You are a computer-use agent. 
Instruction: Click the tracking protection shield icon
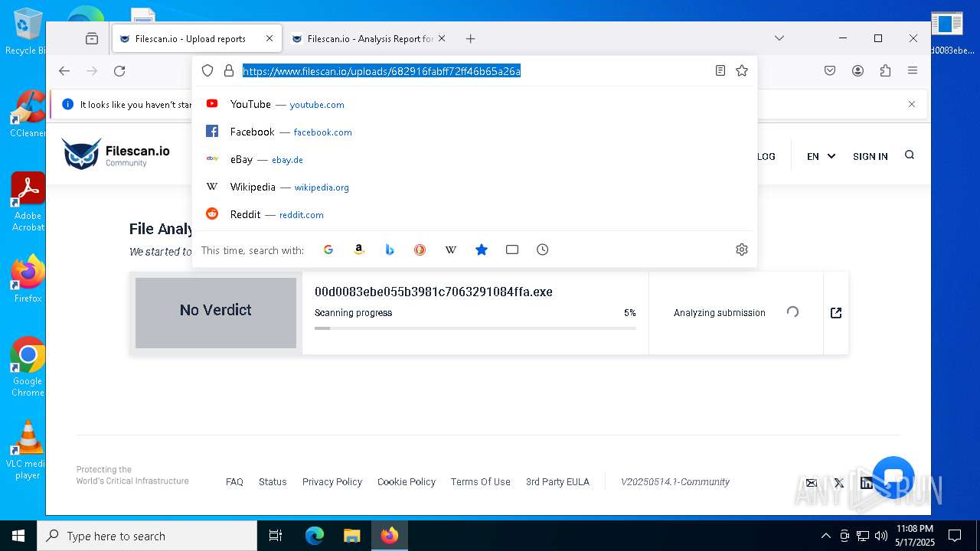tap(207, 70)
